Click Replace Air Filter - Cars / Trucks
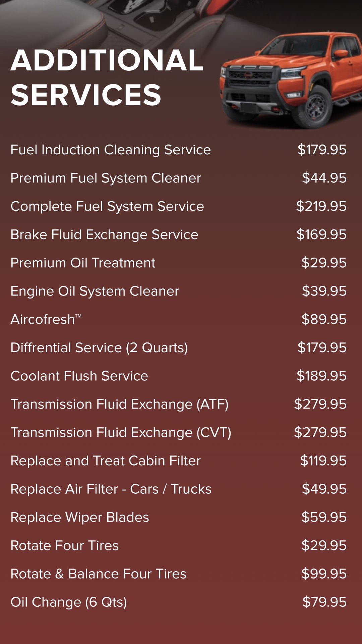This screenshot has width=362, height=644. 111,489
